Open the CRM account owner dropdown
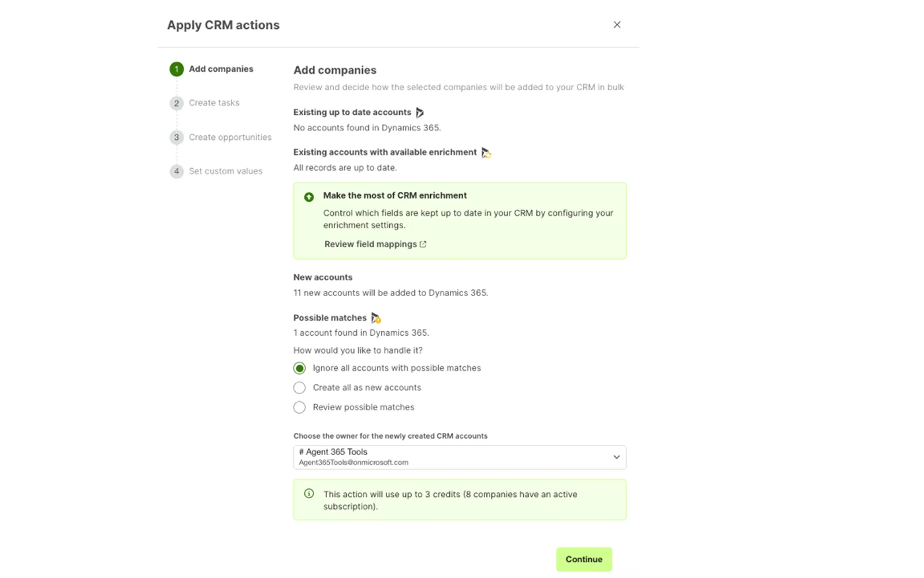The width and height of the screenshot is (924, 578). [x=460, y=457]
